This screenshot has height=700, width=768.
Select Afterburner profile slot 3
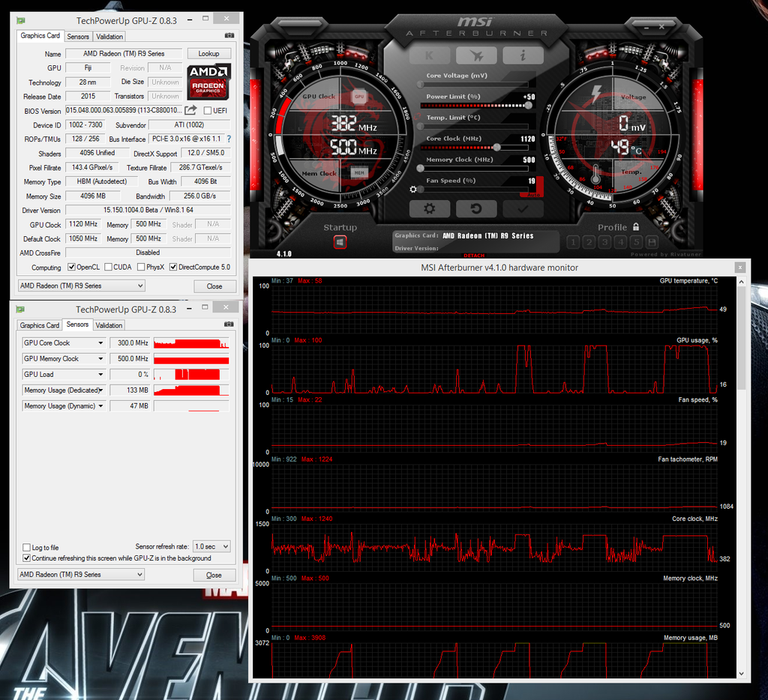click(x=605, y=242)
